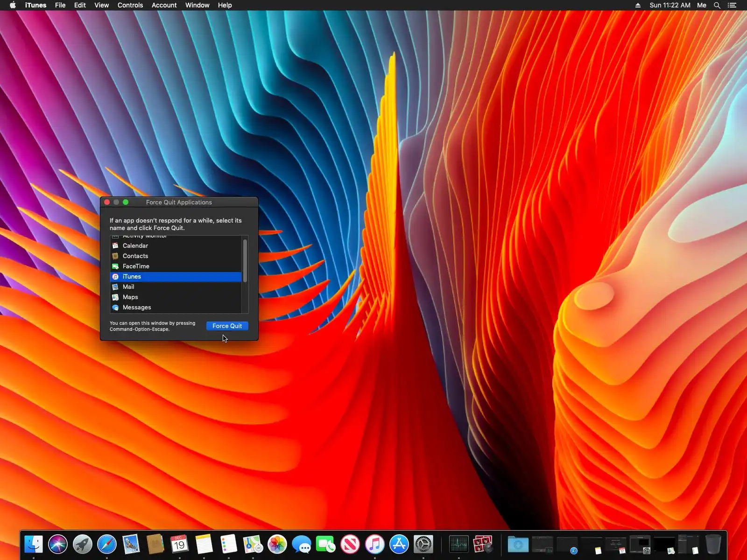This screenshot has height=560, width=747.
Task: Open the File menu
Action: pyautogui.click(x=60, y=5)
